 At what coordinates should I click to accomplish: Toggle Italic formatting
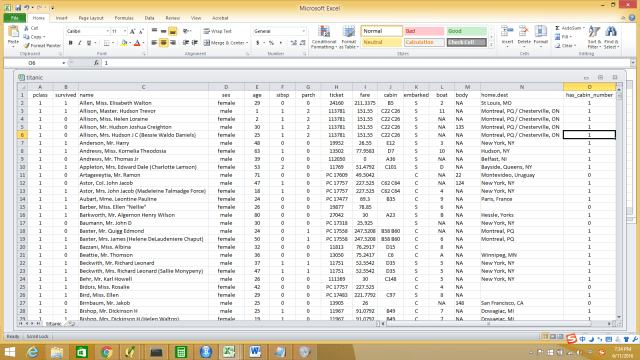(x=80, y=43)
